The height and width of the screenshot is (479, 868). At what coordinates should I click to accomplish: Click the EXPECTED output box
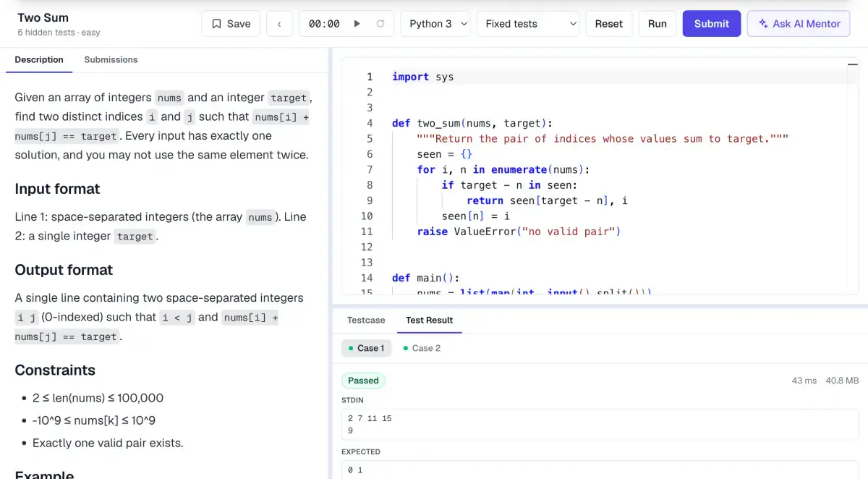point(600,470)
